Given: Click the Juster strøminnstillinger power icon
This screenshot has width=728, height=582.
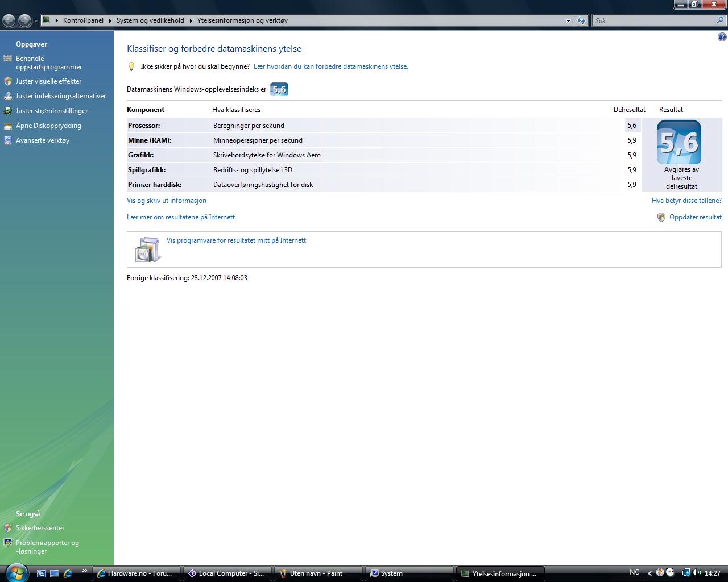Looking at the screenshot, I should pyautogui.click(x=7, y=111).
